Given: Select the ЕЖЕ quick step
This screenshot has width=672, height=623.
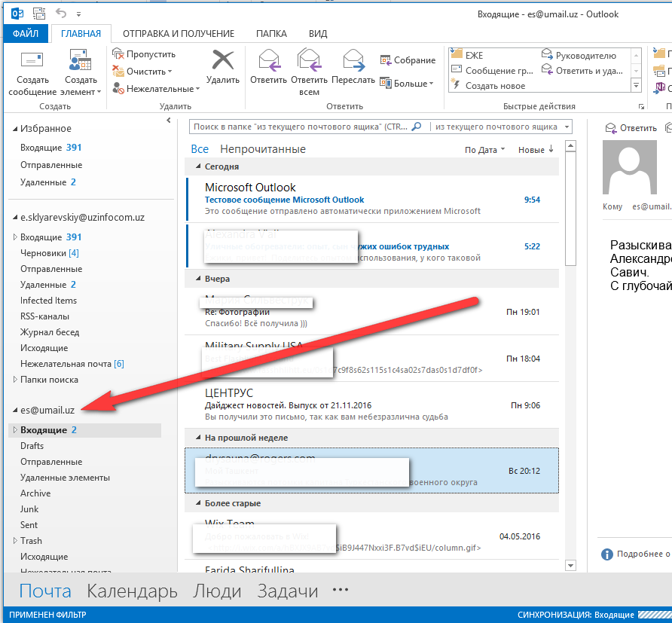Looking at the screenshot, I should (x=467, y=55).
